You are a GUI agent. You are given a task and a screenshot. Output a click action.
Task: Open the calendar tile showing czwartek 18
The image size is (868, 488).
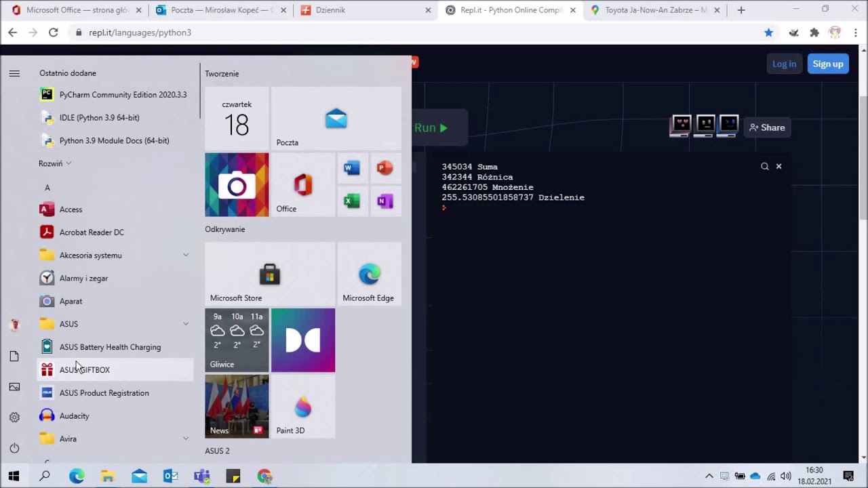click(237, 119)
